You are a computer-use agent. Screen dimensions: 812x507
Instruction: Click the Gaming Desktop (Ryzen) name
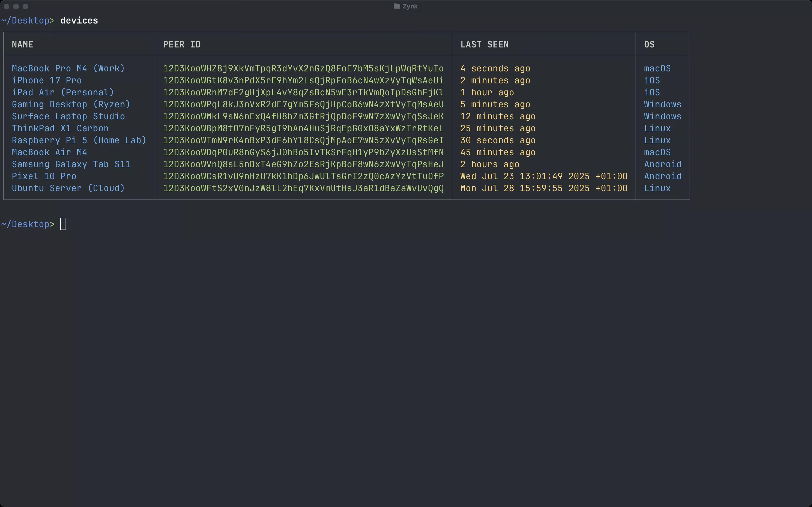(x=71, y=104)
